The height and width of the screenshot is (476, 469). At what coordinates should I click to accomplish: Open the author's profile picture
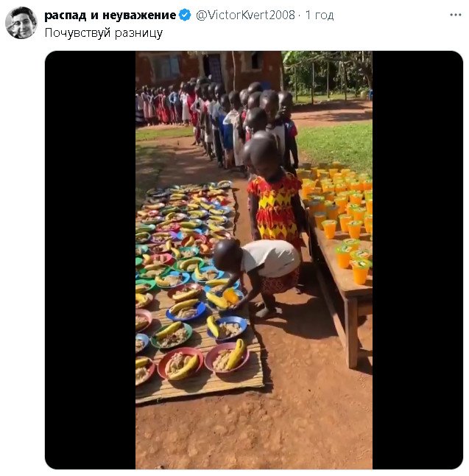click(21, 22)
